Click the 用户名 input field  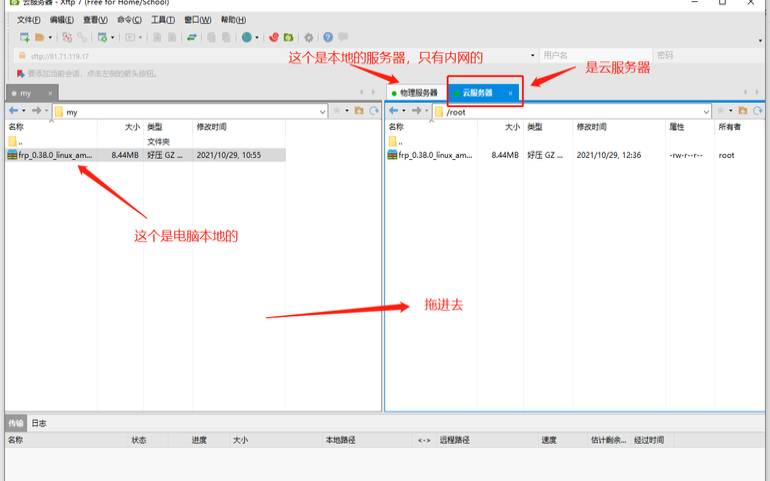click(x=595, y=56)
